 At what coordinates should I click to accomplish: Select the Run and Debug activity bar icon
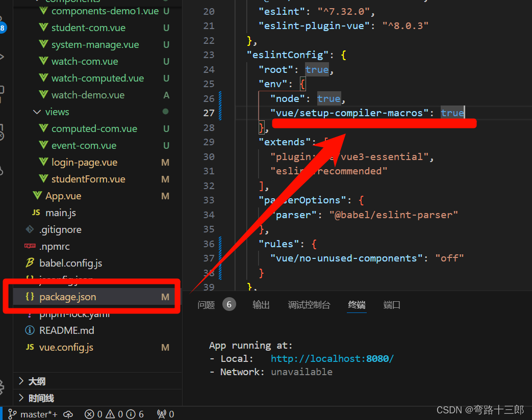[3, 57]
